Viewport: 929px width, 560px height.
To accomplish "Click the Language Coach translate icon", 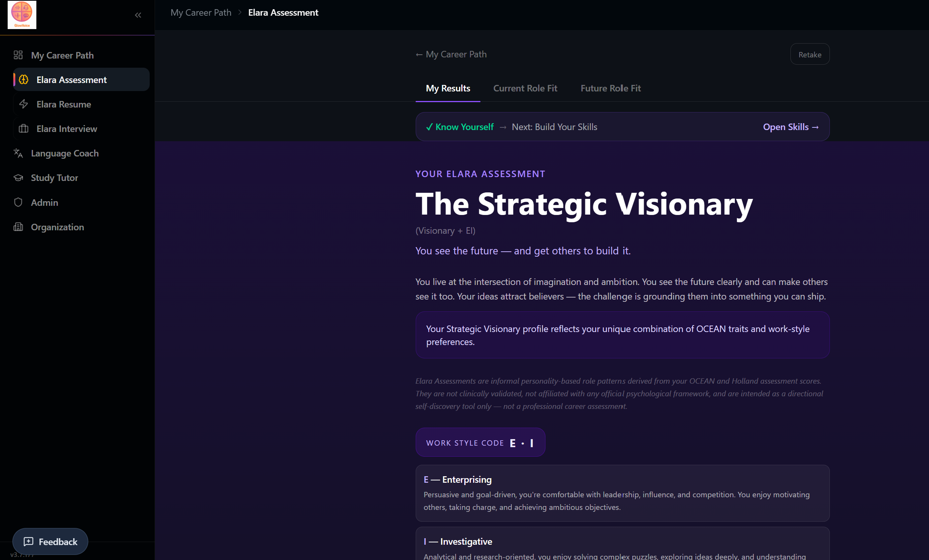I will pyautogui.click(x=18, y=153).
